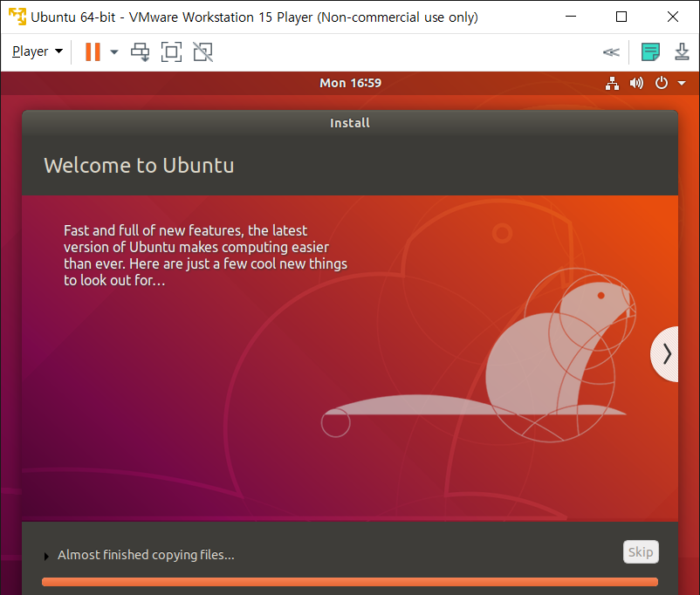Toggle Unity mode icon
This screenshot has width=700, height=595.
coord(202,51)
